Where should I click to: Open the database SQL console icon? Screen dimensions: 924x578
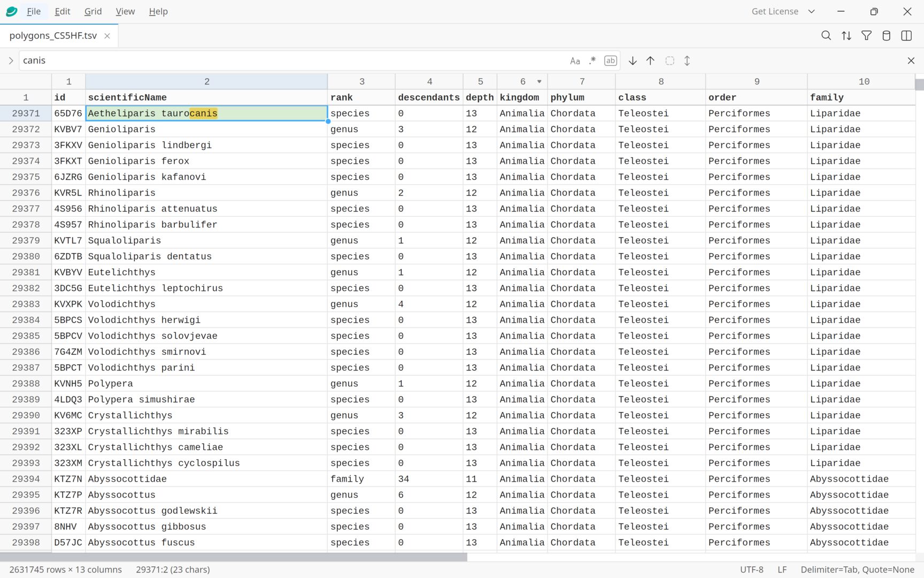tap(887, 36)
